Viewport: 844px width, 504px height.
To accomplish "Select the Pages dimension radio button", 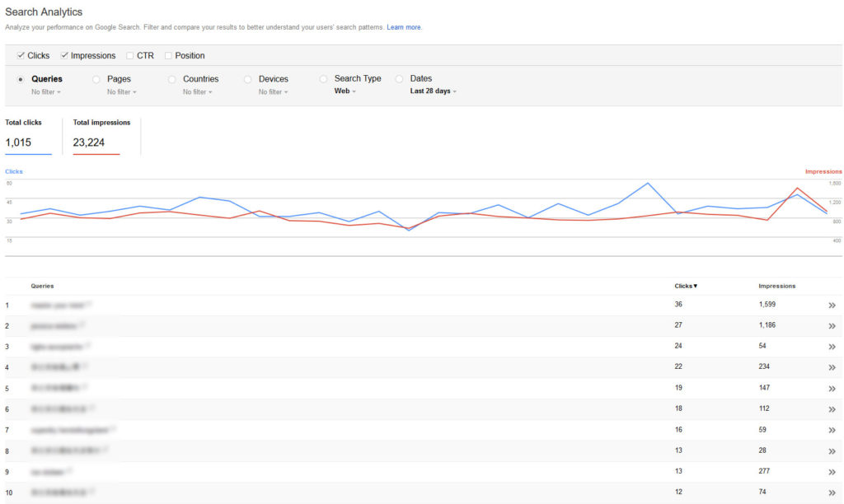I will click(x=96, y=78).
